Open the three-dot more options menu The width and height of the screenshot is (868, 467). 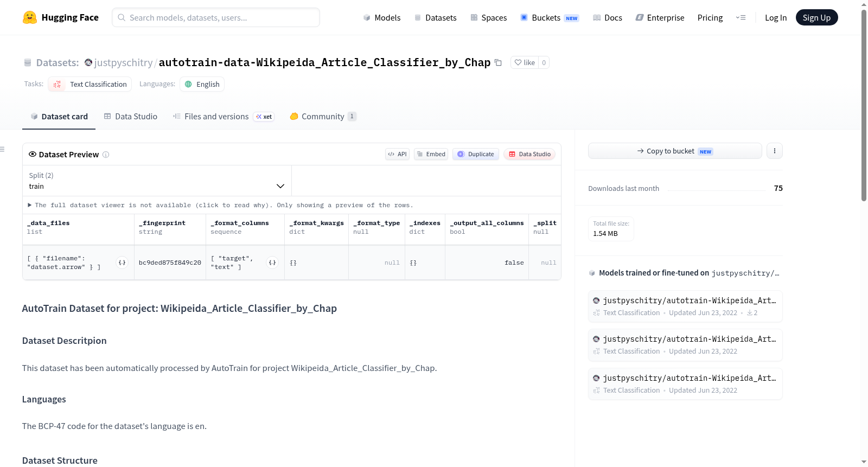(775, 151)
